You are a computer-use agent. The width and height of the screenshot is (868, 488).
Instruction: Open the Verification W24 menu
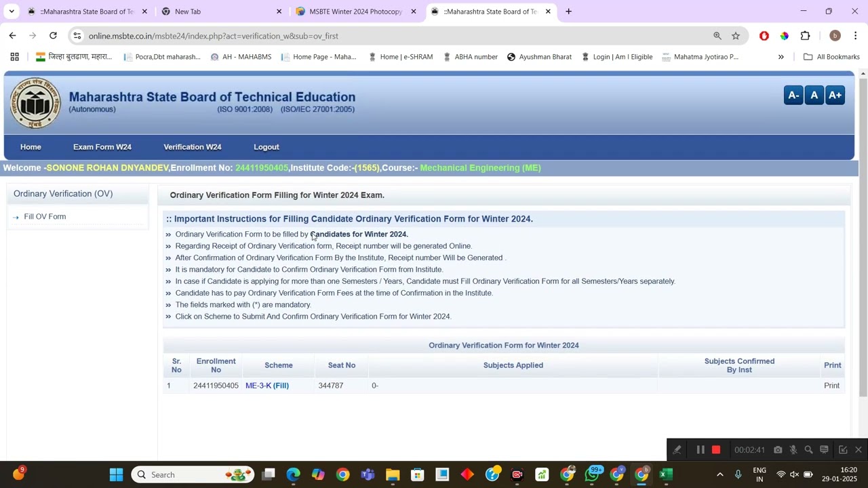pyautogui.click(x=193, y=147)
